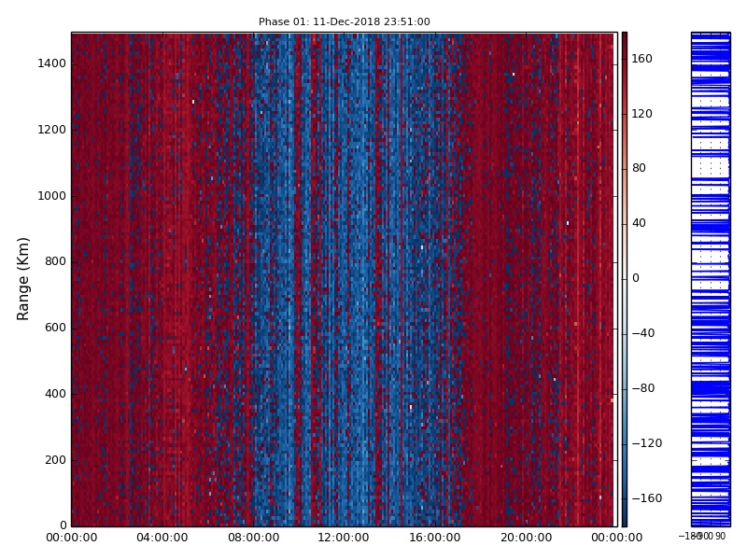Click the colorbar label -40

[643, 333]
